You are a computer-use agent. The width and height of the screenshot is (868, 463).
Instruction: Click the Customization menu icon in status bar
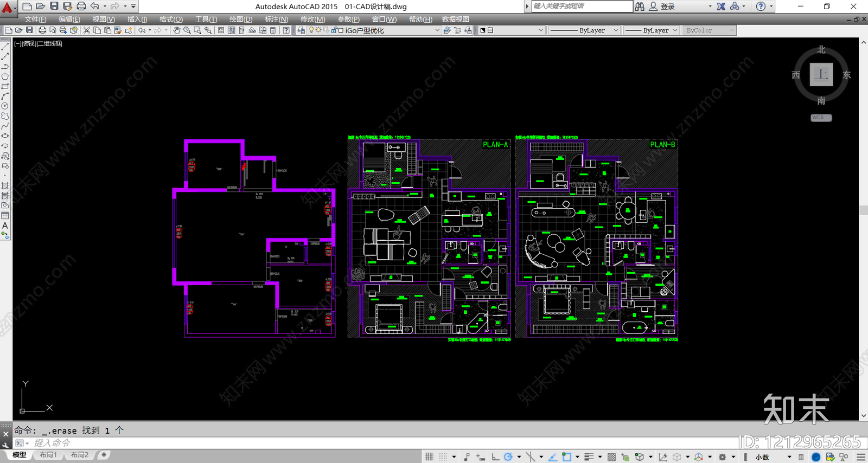(x=861, y=457)
